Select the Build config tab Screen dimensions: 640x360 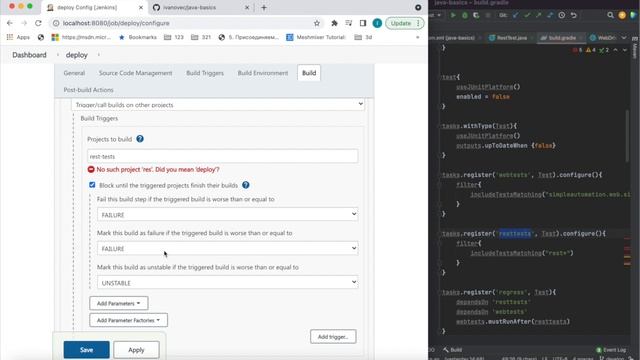click(309, 73)
